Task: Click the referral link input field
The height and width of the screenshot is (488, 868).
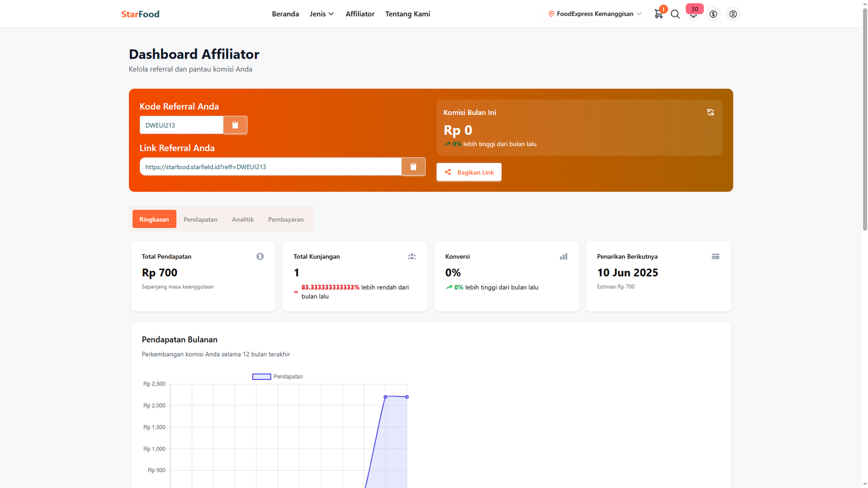Action: point(270,167)
